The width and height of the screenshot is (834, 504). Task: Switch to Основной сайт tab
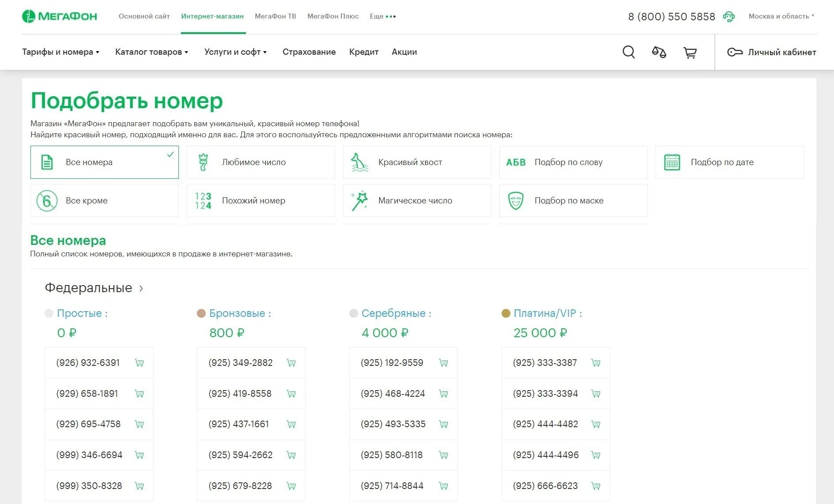(144, 16)
